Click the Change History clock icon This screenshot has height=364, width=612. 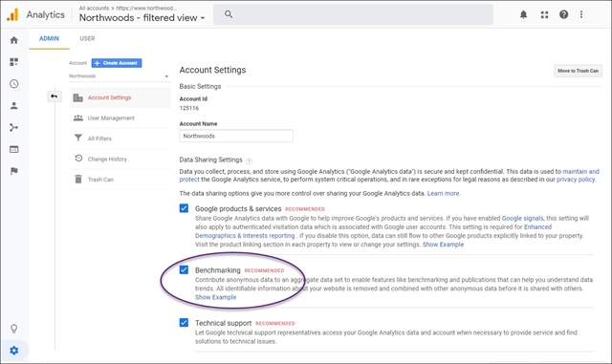tap(78, 159)
